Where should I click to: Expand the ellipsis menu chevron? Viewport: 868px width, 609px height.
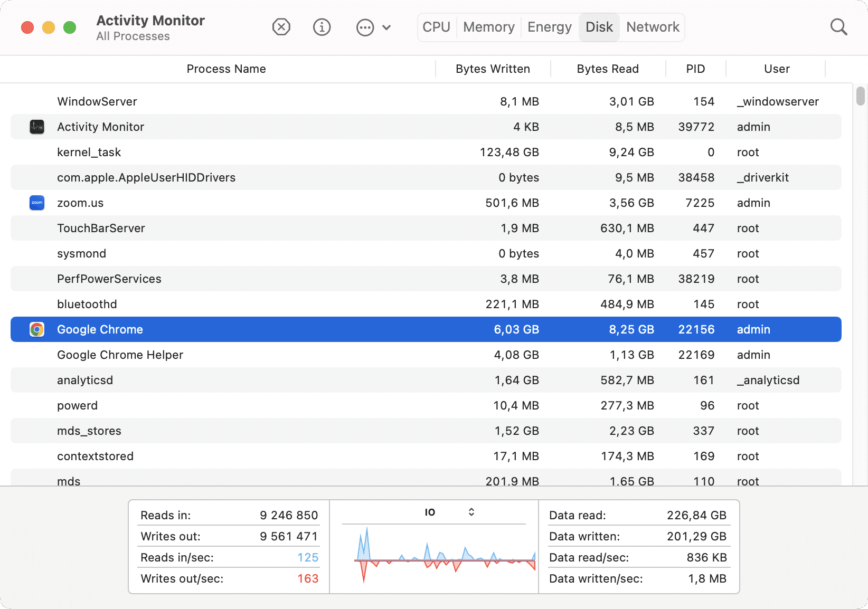[387, 27]
